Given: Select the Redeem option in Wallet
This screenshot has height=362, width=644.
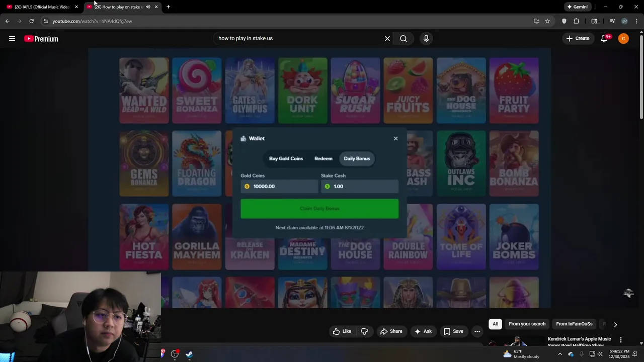Looking at the screenshot, I should click(323, 159).
